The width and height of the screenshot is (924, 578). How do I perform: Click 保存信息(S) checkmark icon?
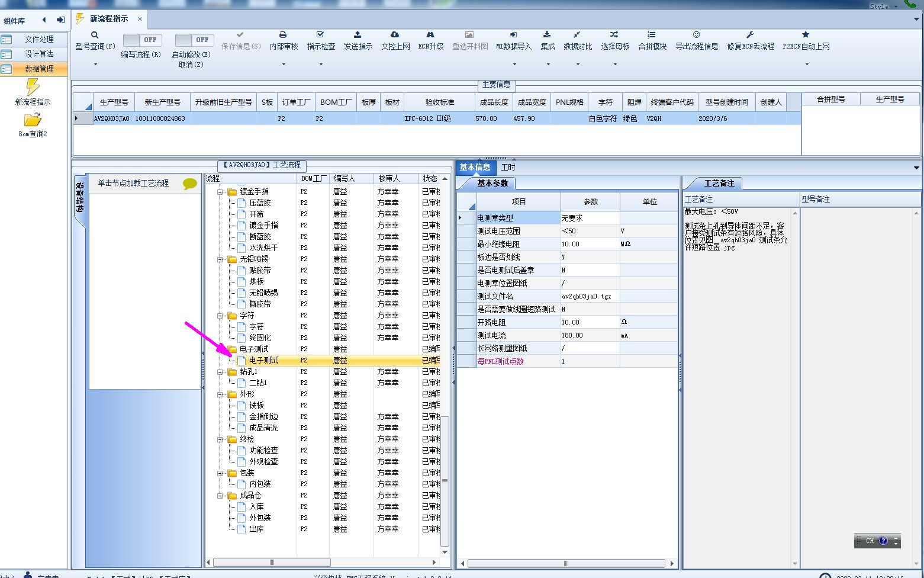pyautogui.click(x=240, y=35)
